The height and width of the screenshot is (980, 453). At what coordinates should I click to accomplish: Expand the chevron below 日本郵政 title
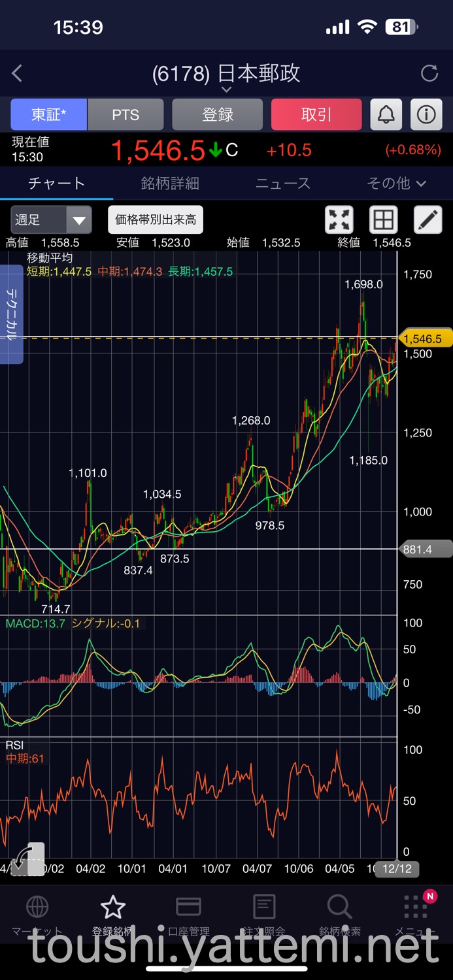[226, 90]
